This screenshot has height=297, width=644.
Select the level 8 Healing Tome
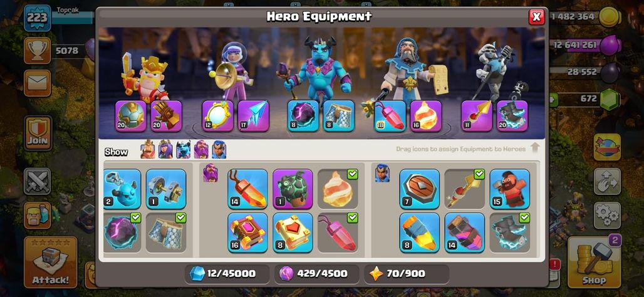pyautogui.click(x=293, y=232)
